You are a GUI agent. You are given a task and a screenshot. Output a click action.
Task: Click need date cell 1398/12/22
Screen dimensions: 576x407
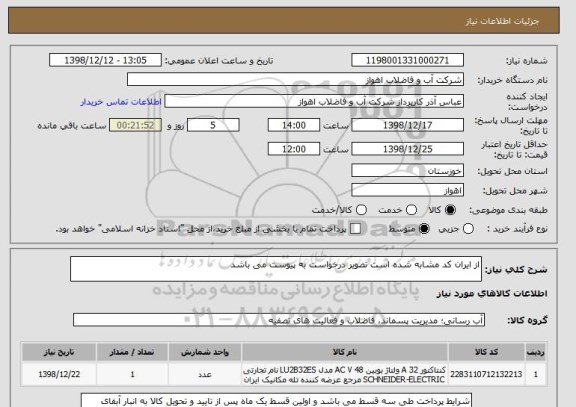point(59,374)
